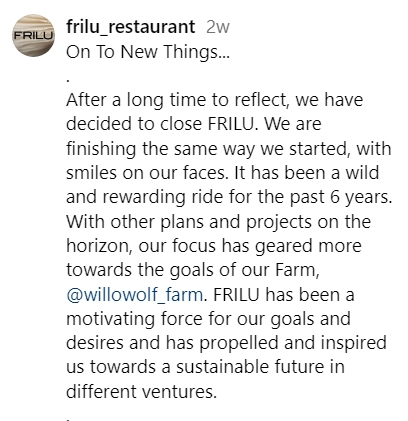The height and width of the screenshot is (421, 408).
Task: Click the line "desires and has propelled"
Action: (x=226, y=343)
